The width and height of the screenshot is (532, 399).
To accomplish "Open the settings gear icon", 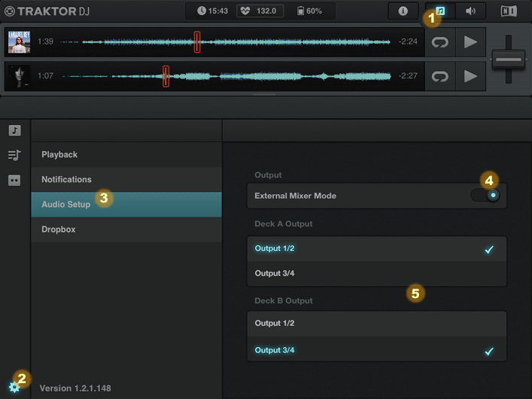I will click(14, 387).
